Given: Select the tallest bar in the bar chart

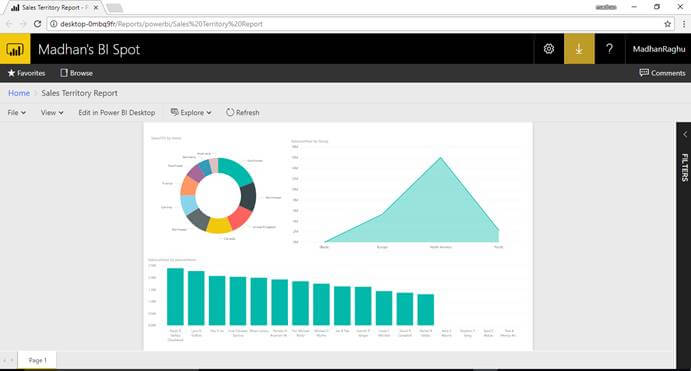Looking at the screenshot, I should tap(175, 297).
